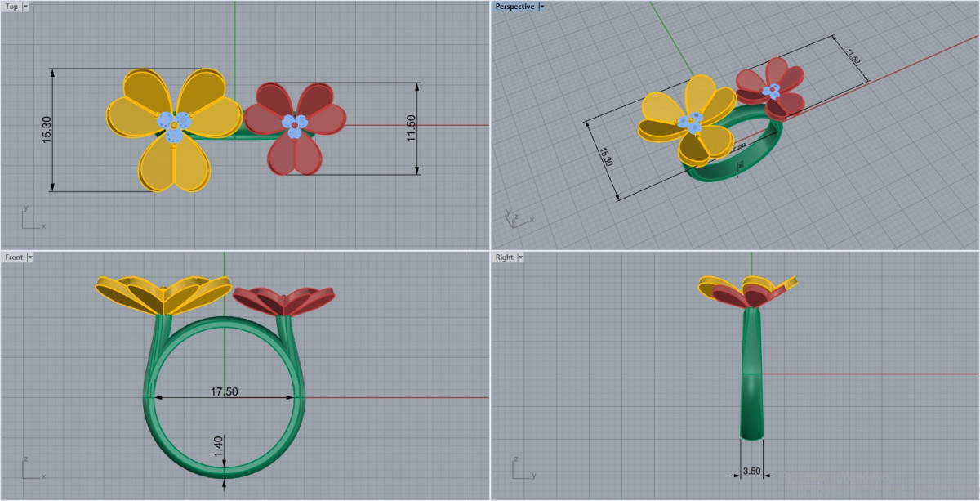Open the Top viewport dropdown arrow
The width and height of the screenshot is (980, 501).
coord(26,7)
